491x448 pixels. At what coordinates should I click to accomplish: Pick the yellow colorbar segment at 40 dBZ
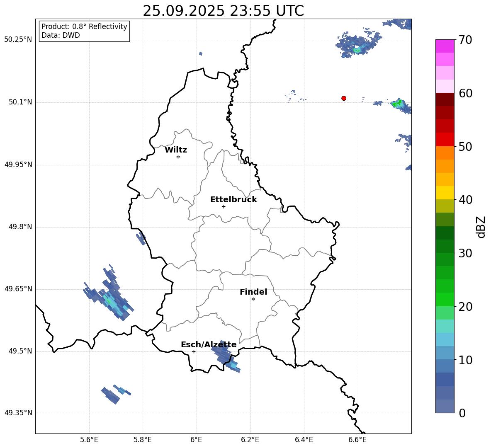(x=445, y=193)
